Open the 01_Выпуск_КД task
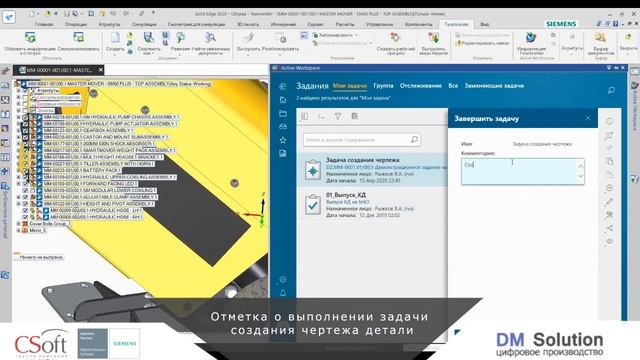Image resolution: width=640 pixels, height=360 pixels. point(372,205)
